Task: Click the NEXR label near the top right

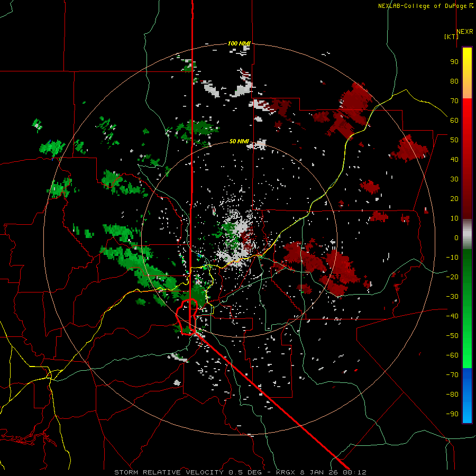Action: [x=465, y=32]
